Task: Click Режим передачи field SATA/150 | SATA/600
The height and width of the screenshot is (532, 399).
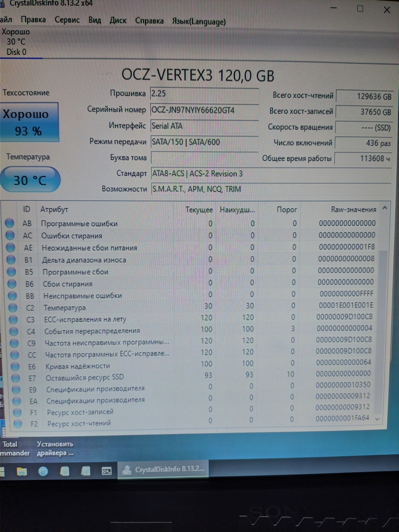Action: (204, 142)
